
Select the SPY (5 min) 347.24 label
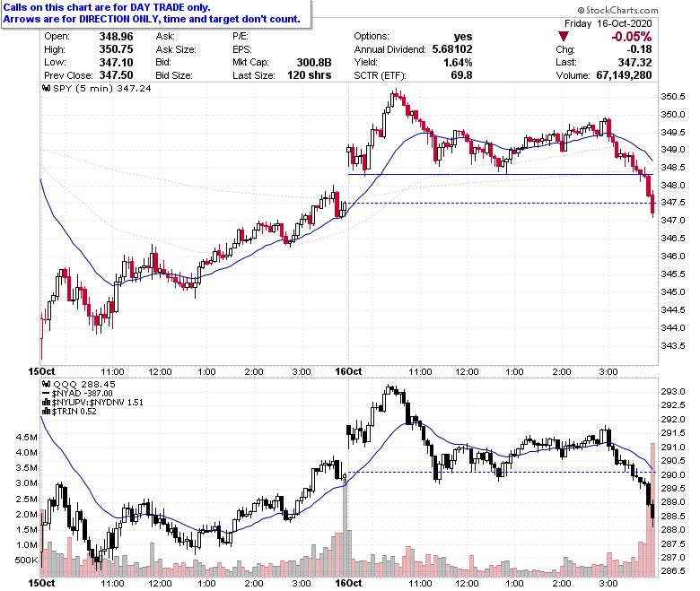pos(102,88)
